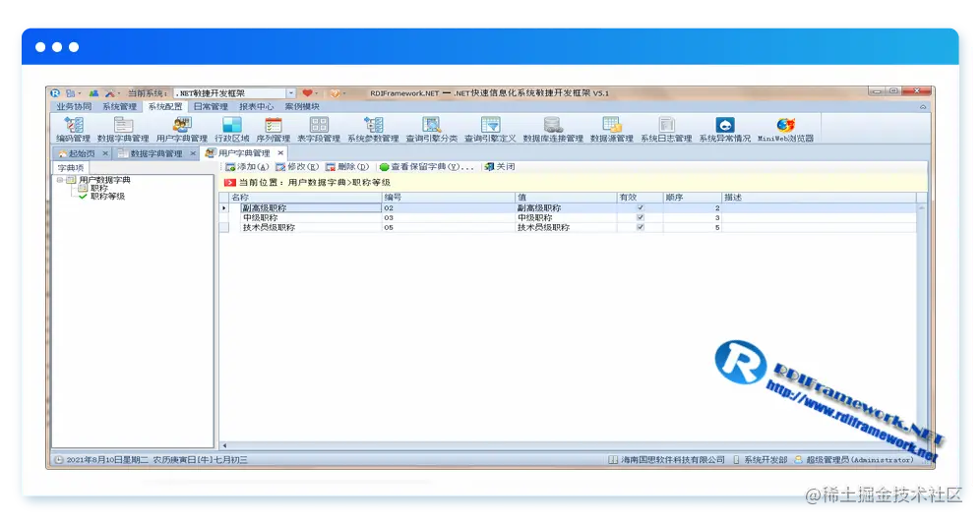Click the 删除(D) toolbar button
Image resolution: width=980 pixels, height=522 pixels.
[347, 167]
